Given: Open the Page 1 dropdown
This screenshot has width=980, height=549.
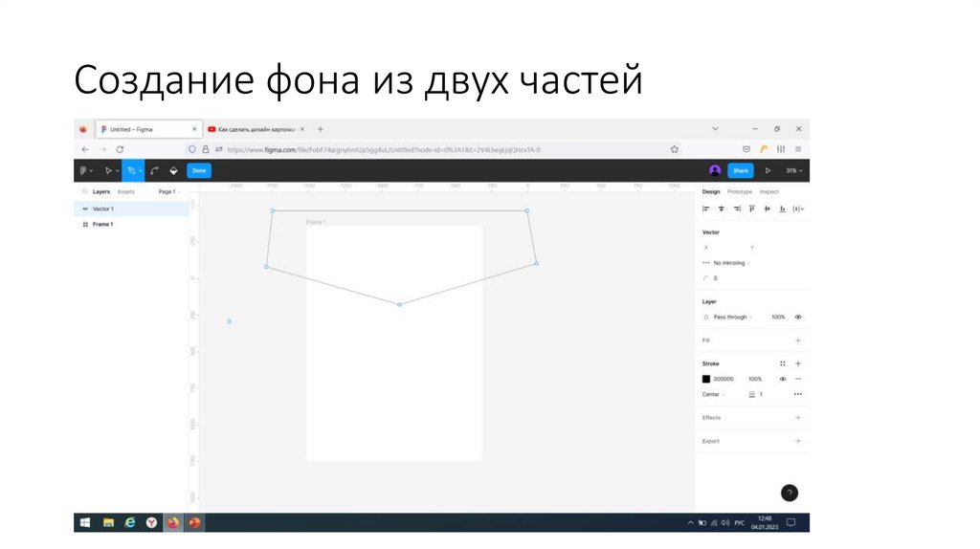Looking at the screenshot, I should tap(168, 191).
